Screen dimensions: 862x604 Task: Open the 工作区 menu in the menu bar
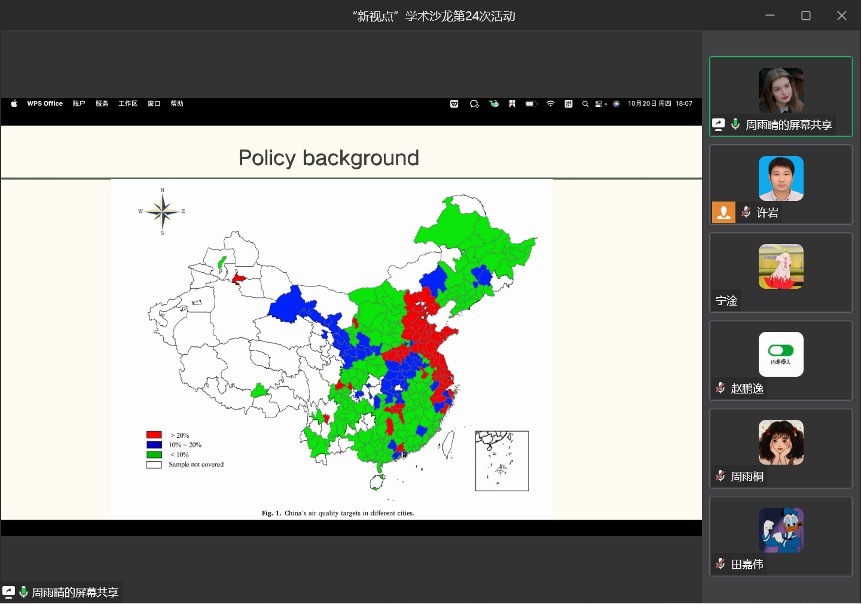tap(128, 103)
